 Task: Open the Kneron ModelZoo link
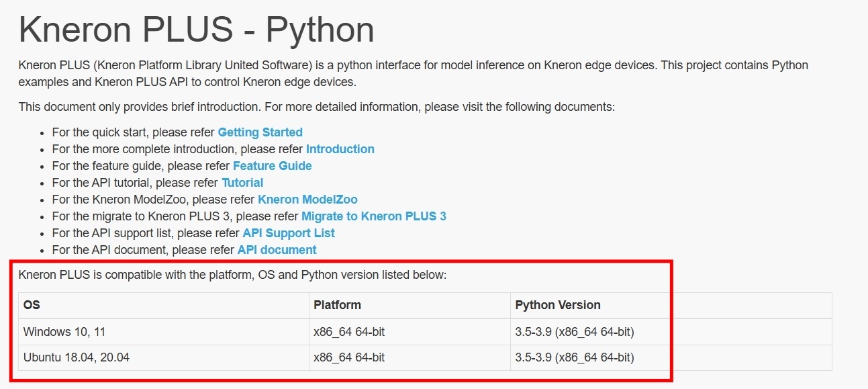tap(307, 200)
